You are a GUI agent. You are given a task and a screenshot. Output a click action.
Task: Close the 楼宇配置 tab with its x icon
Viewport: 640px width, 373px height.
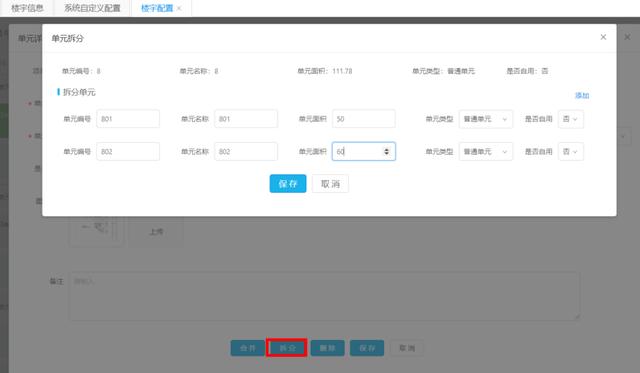179,8
